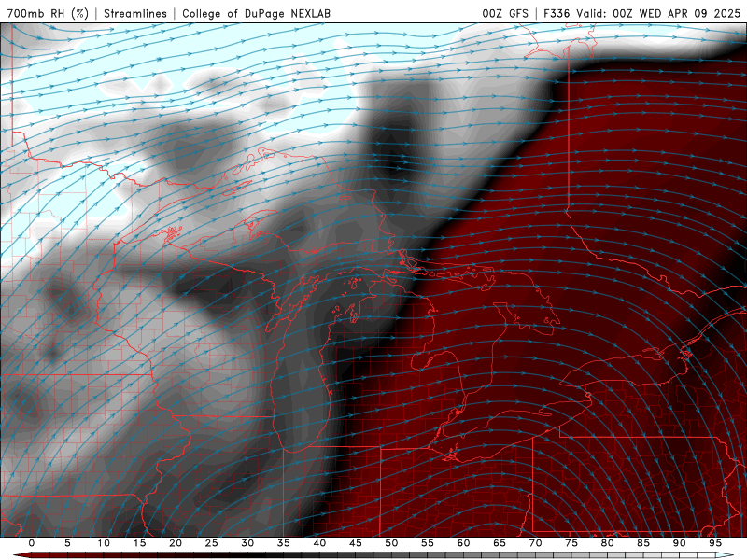This screenshot has width=747, height=560.
Task: Click "College of DuPage NEXLAB" header text
Action: 256,13
